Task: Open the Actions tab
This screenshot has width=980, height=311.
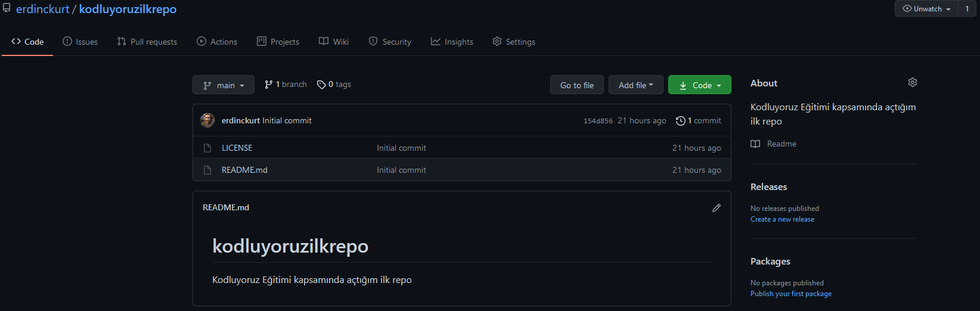Action: [x=217, y=42]
